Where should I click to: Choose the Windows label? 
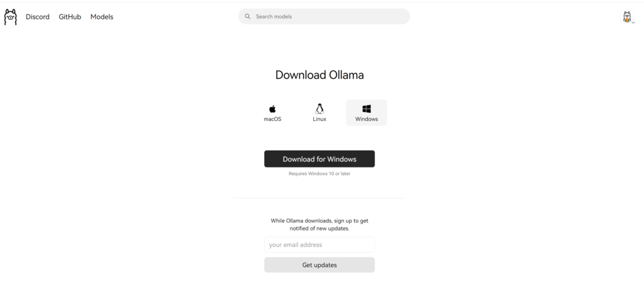click(367, 119)
